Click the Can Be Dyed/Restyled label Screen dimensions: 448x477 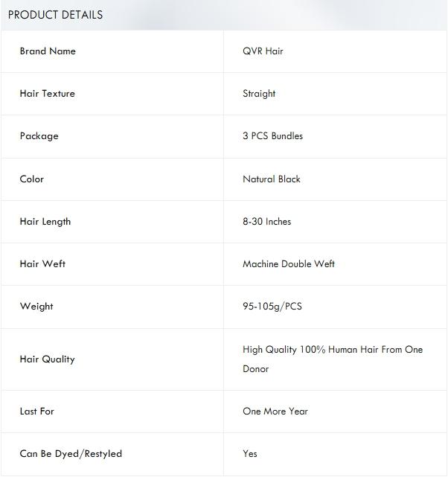pyautogui.click(x=71, y=454)
